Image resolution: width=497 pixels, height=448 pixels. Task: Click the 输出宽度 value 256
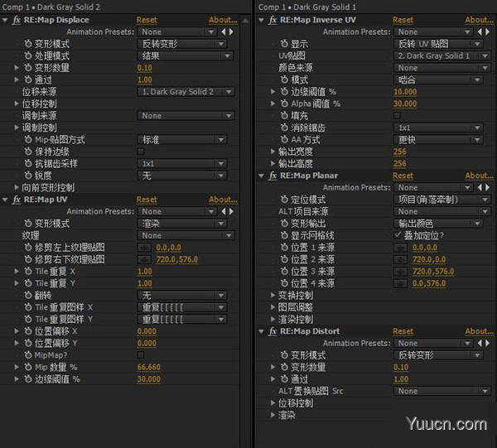pos(400,152)
